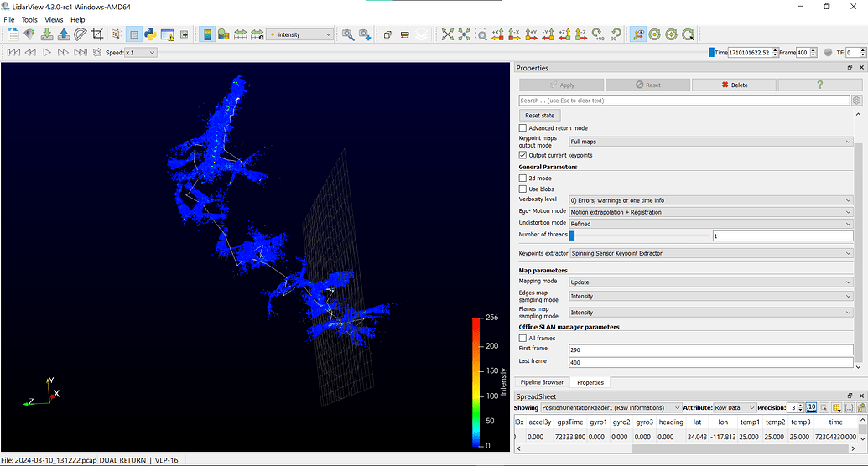Toggle loop playback button
Image resolution: width=868 pixels, height=466 pixels.
tap(97, 52)
